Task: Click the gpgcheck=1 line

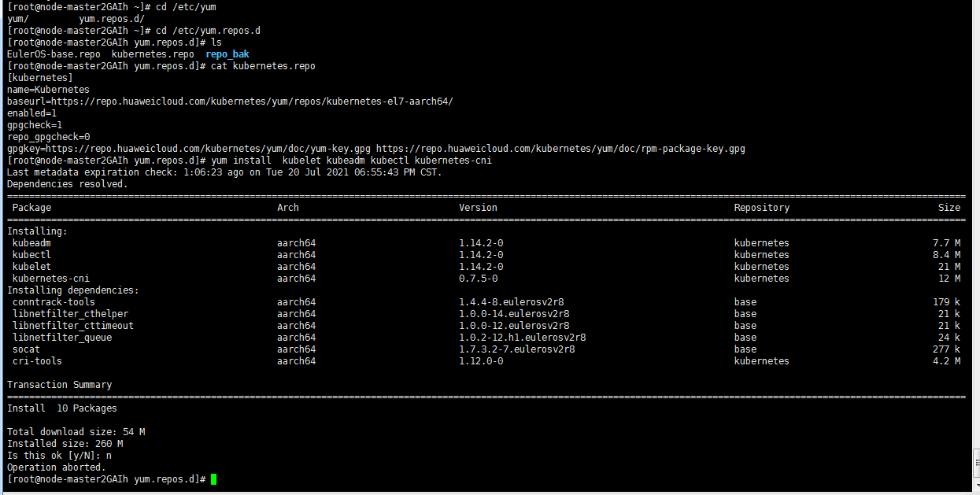Action: click(35, 125)
